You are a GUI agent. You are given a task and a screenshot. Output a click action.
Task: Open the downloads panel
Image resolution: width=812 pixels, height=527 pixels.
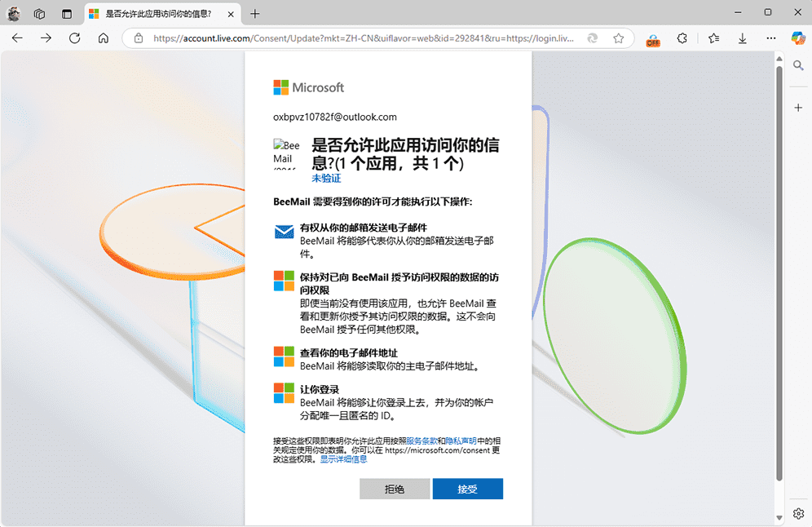[742, 38]
